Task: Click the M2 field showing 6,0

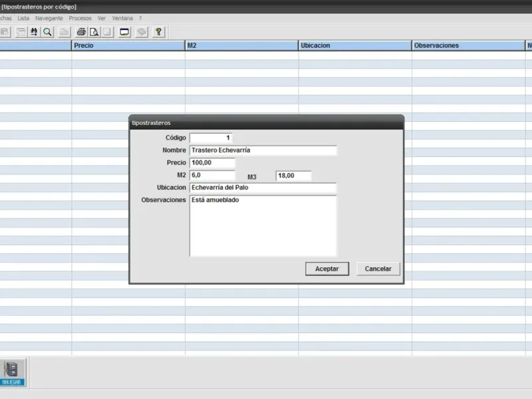Action: 212,176
